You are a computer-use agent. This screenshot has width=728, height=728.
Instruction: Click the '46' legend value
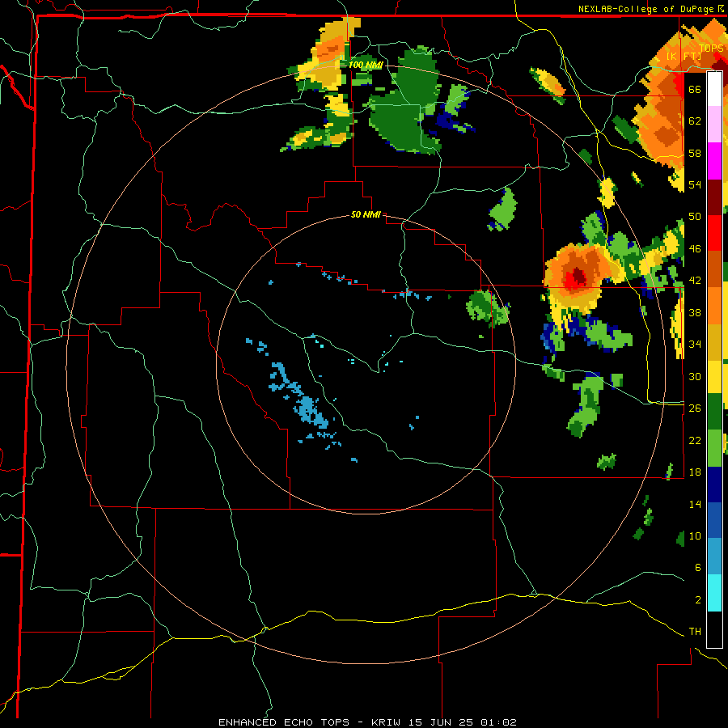[x=695, y=249]
